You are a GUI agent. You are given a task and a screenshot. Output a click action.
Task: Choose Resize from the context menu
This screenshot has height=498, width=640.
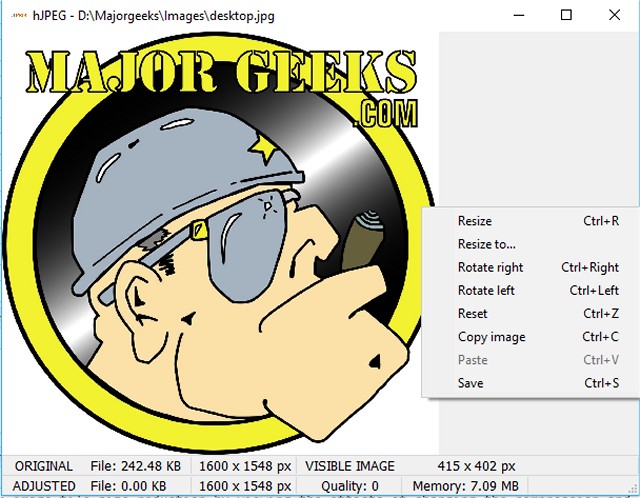click(531, 221)
